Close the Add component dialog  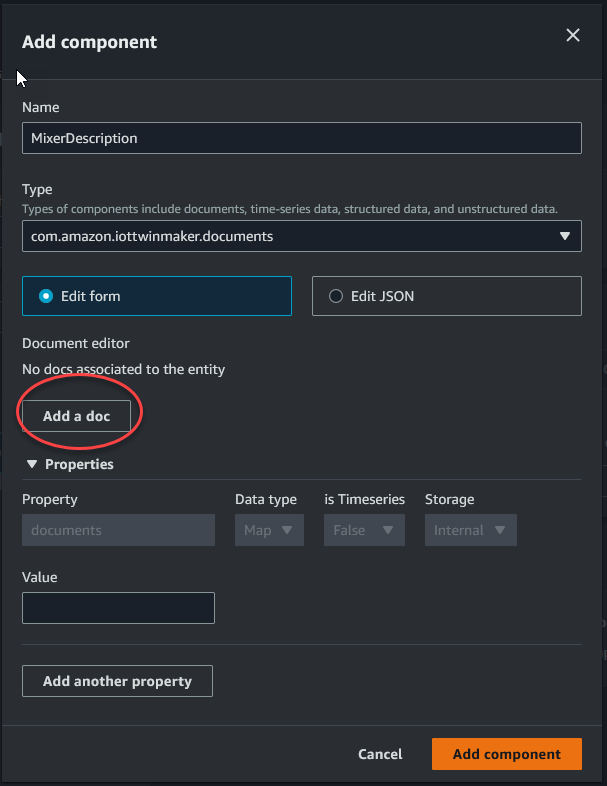point(573,36)
